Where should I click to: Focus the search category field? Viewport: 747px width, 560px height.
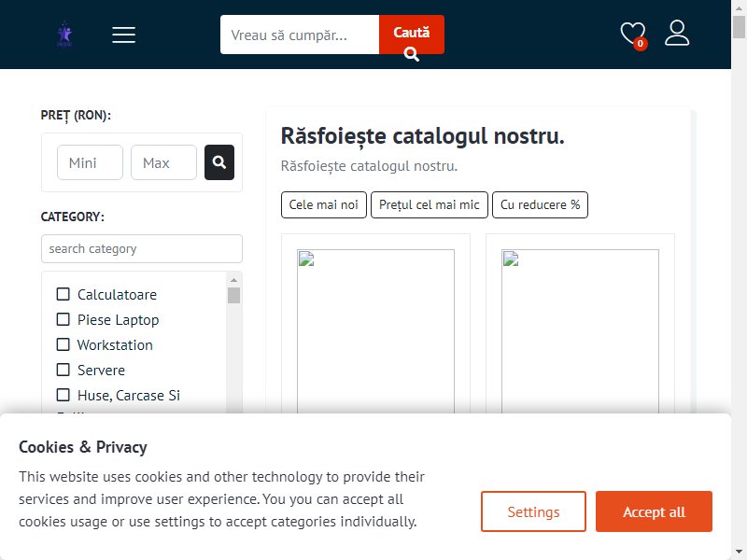(142, 248)
